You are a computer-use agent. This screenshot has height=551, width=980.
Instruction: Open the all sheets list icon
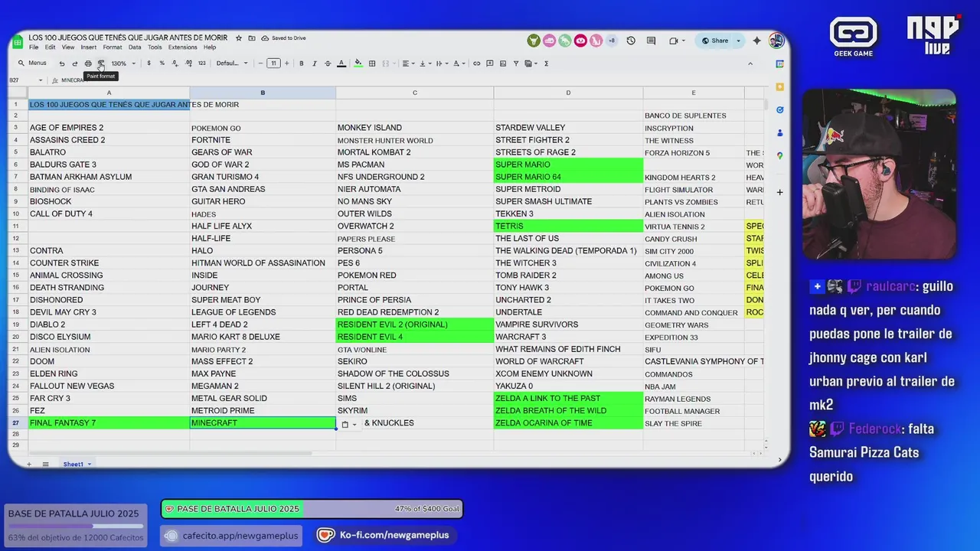[45, 465]
